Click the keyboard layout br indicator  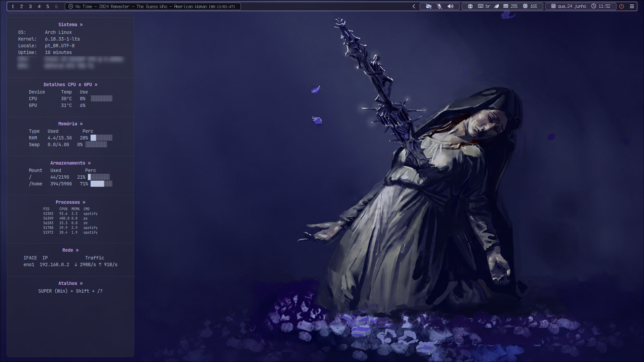[484, 6]
